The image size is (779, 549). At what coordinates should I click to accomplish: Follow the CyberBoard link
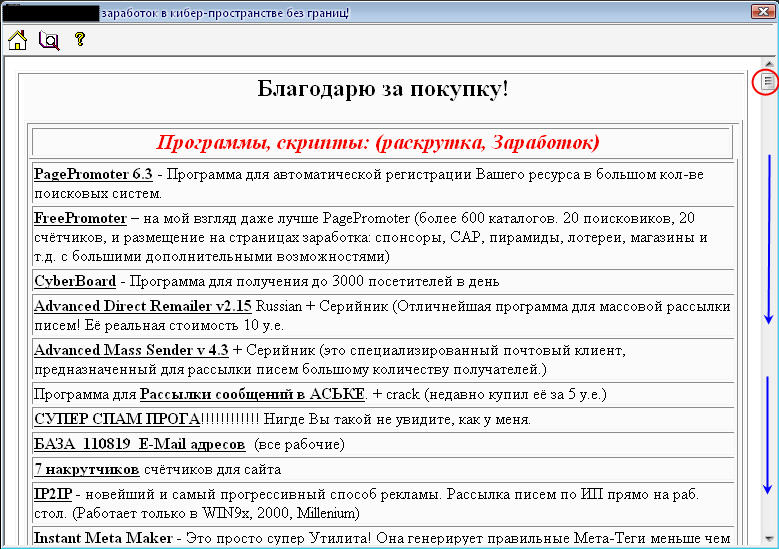75,281
